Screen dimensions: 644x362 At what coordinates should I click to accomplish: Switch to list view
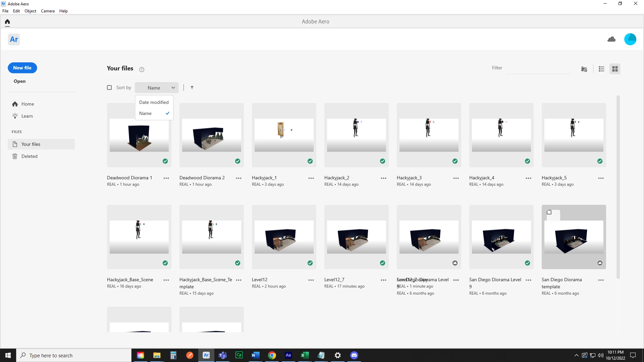(x=601, y=69)
